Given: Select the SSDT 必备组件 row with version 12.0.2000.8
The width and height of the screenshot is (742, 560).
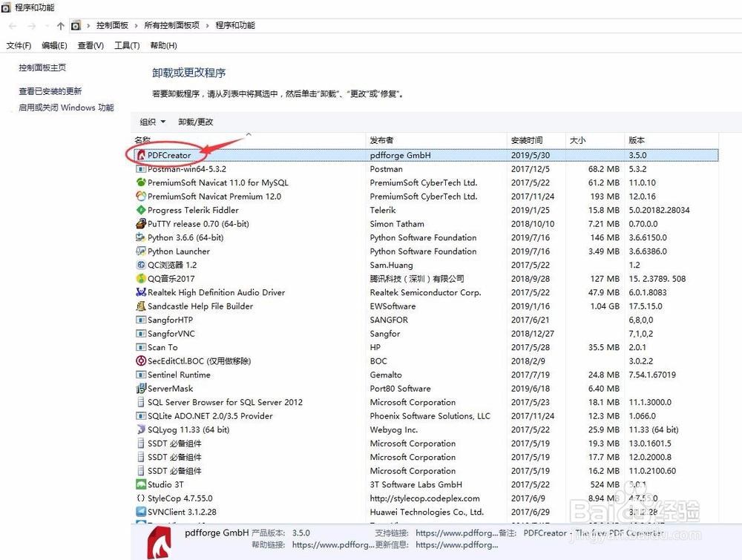Looking at the screenshot, I should coord(425,457).
